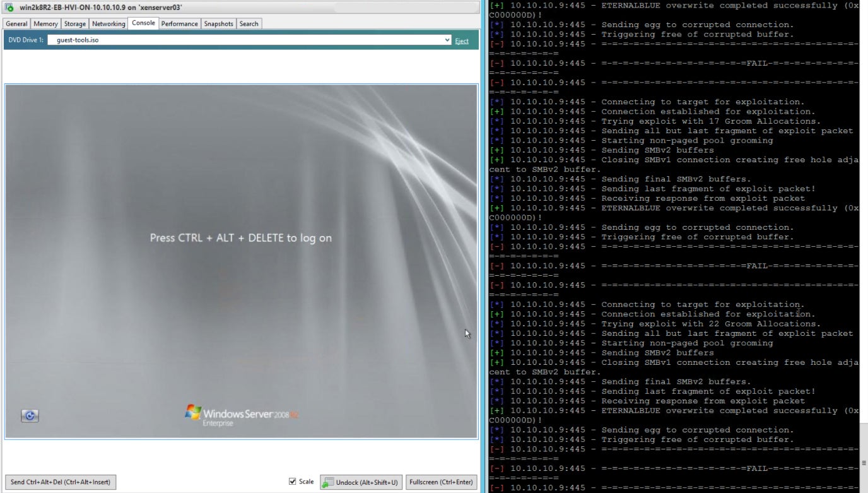This screenshot has width=868, height=493.
Task: Click the Windows Server 2008 R2 Enterprise logo
Action: point(242,415)
